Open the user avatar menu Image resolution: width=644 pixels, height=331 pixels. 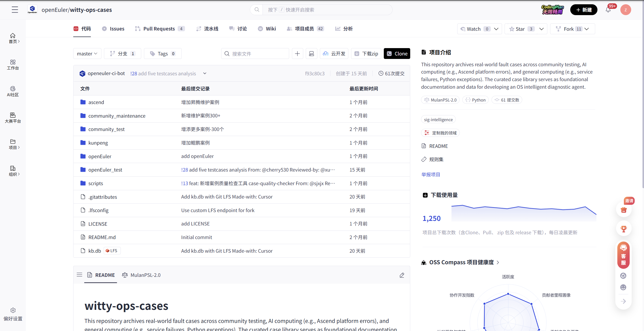[x=626, y=10]
